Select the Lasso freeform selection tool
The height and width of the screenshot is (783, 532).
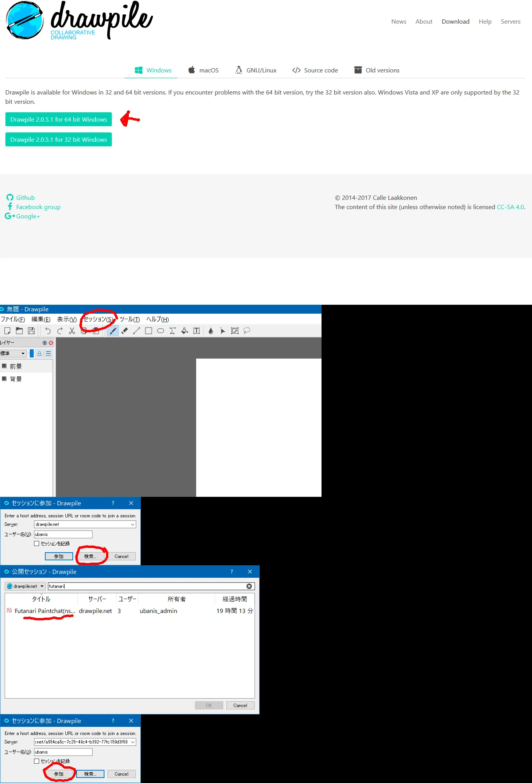pos(247,331)
